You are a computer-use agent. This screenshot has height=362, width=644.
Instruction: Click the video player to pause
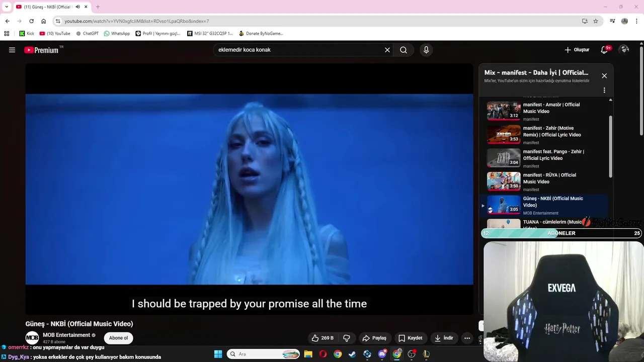(249, 189)
